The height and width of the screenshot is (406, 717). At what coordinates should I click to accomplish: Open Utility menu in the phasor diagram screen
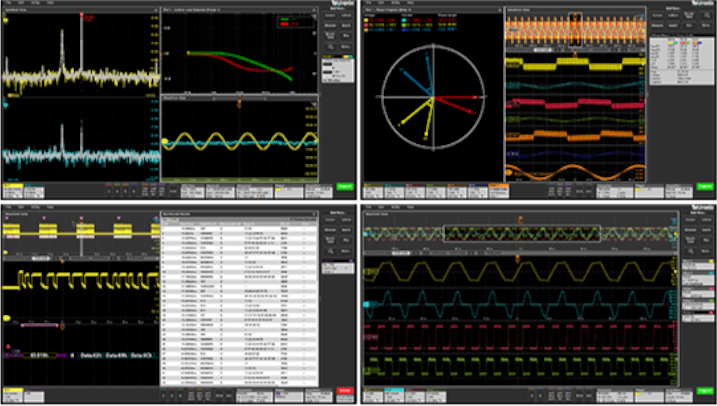coord(397,3)
